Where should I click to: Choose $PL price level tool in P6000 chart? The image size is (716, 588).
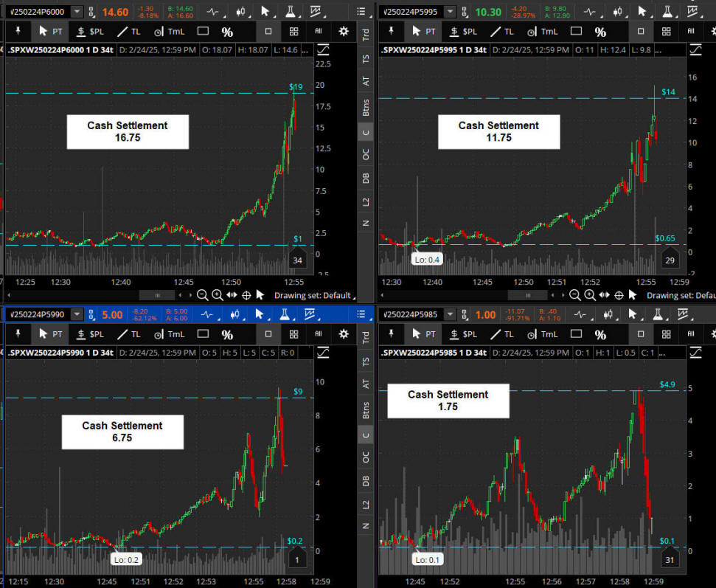[x=91, y=31]
